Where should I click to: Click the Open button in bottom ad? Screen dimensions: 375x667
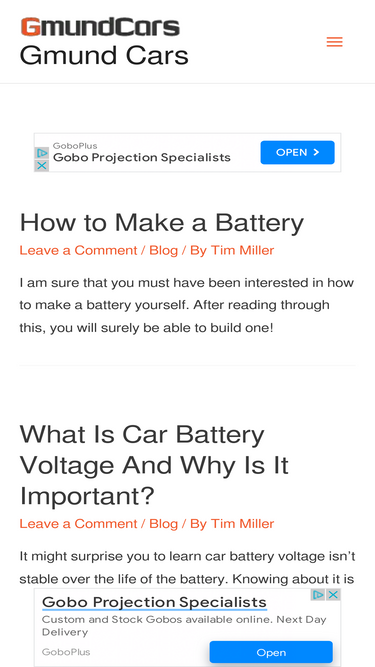click(271, 652)
